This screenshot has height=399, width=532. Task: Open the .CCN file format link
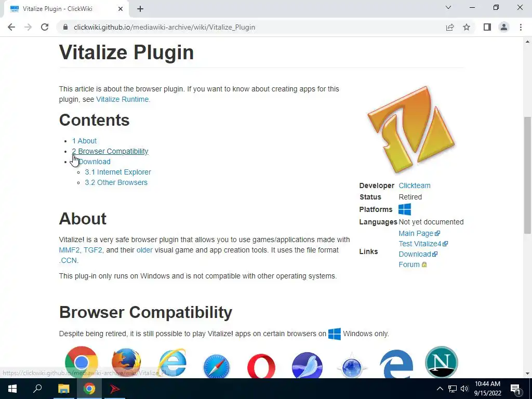tap(69, 261)
